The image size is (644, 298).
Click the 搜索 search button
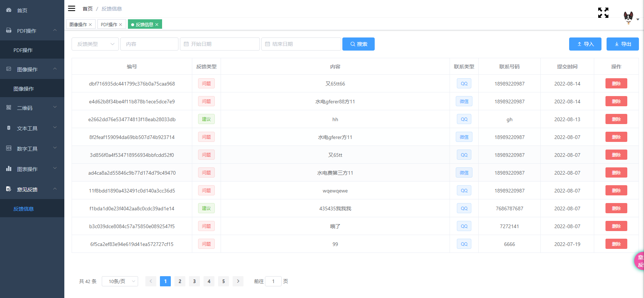(358, 44)
